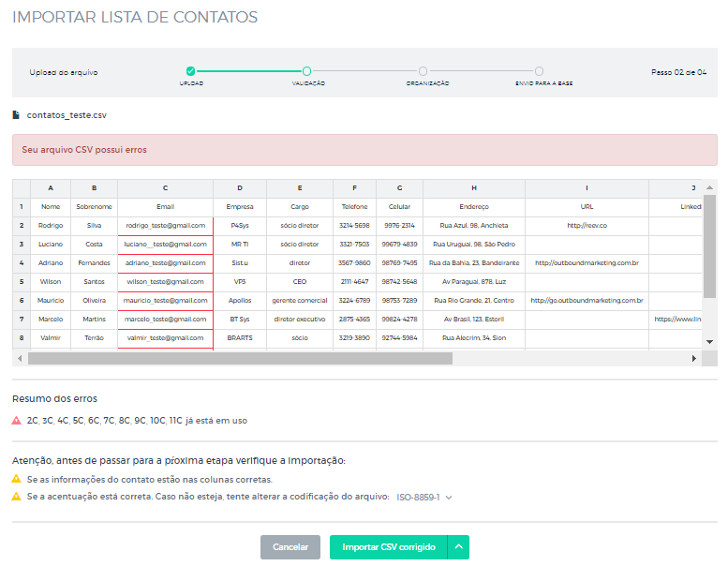Click cell Rua Azul, 98, Anchieta
This screenshot has height=566, width=728.
(474, 226)
